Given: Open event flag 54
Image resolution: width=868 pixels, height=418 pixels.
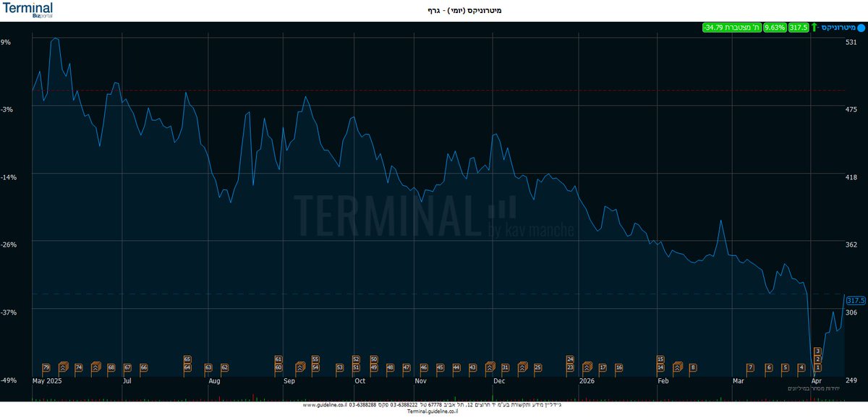Looking at the screenshot, I should coord(315,367).
